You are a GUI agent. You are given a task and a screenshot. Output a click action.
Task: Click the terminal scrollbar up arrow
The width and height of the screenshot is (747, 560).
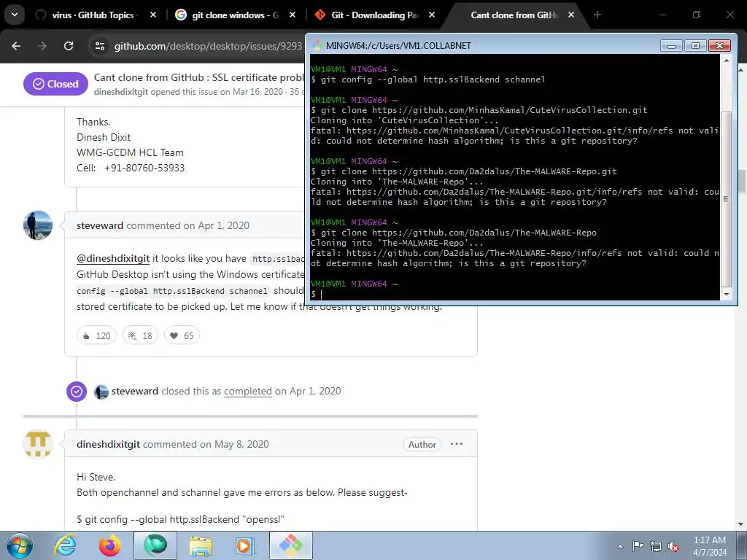(727, 61)
